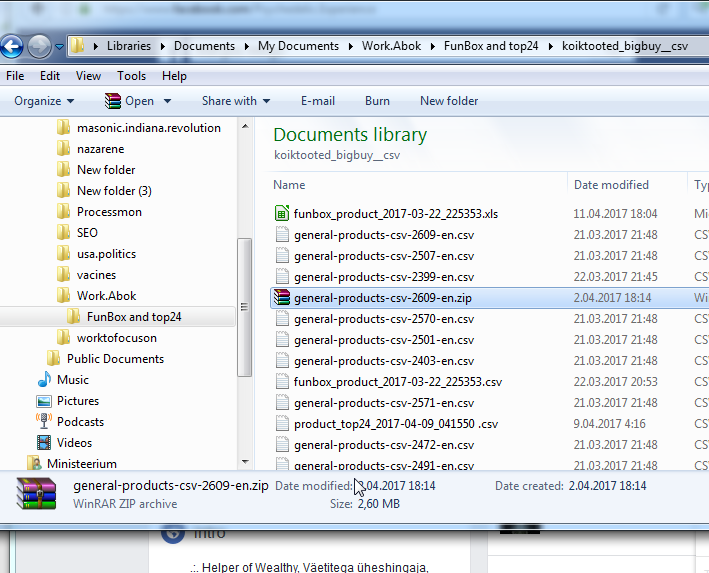This screenshot has height=573, width=709.
Task: Click the E-mail toolbar button
Action: (318, 101)
